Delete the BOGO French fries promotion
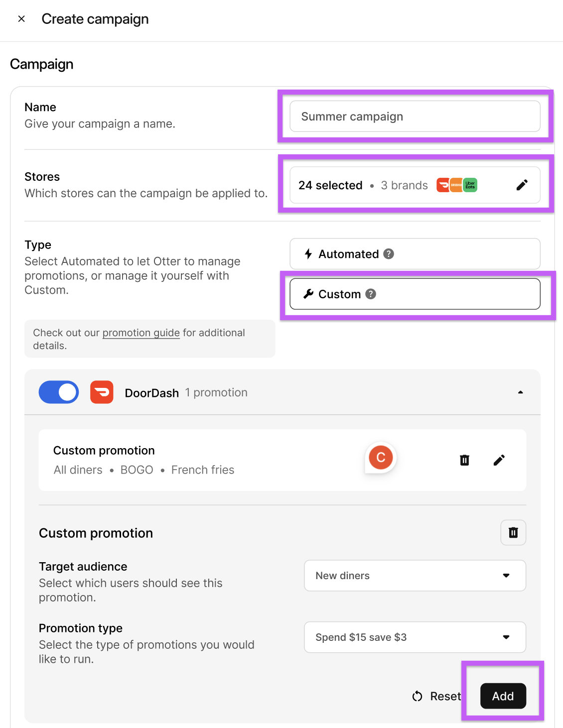563x728 pixels. click(x=464, y=460)
